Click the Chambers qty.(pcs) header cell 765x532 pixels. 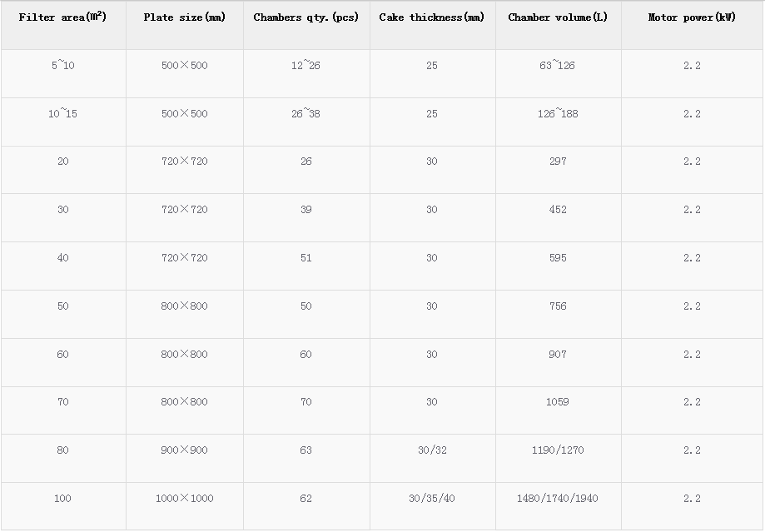point(306,17)
